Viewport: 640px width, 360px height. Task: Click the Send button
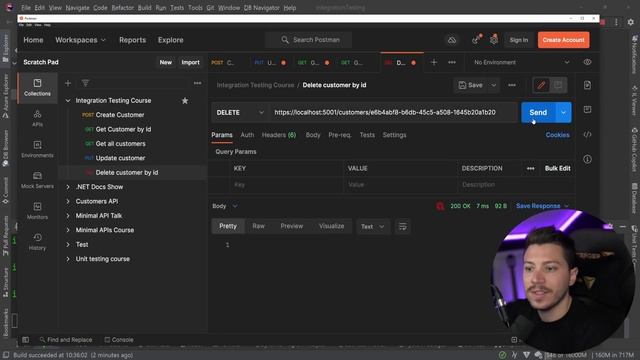(x=538, y=112)
